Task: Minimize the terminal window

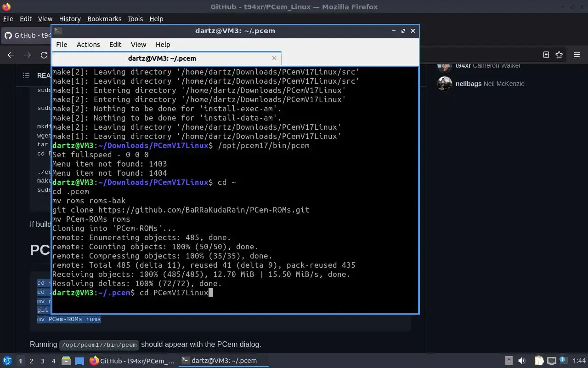Action: coord(394,31)
